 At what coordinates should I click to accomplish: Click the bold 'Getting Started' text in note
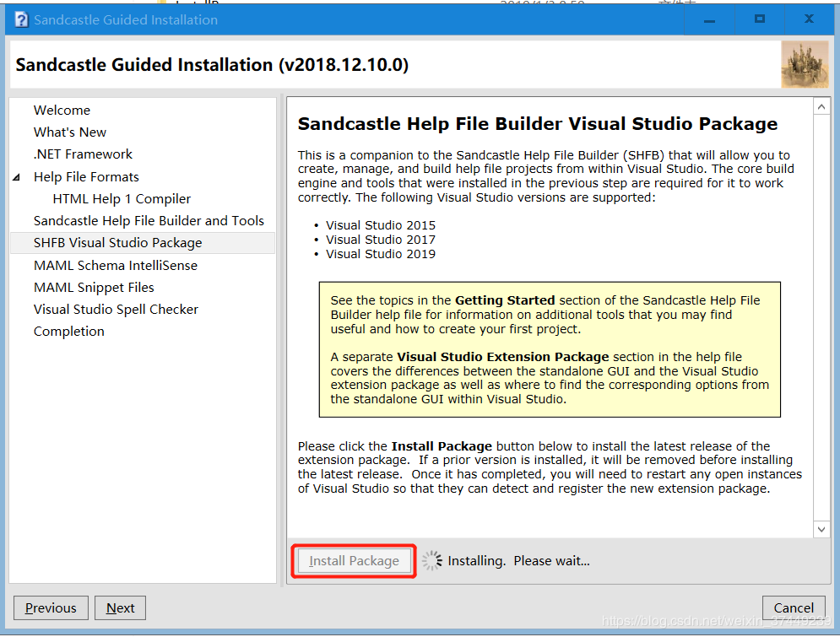[x=505, y=300]
